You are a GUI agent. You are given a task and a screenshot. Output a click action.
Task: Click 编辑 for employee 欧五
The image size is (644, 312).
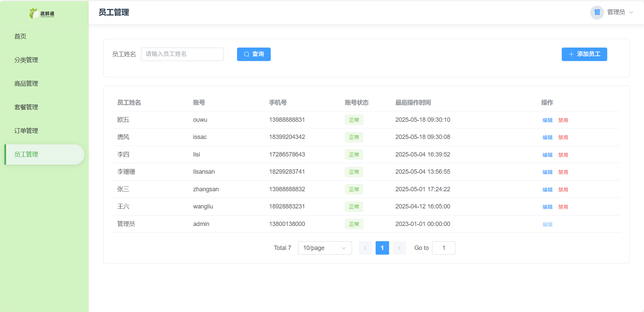click(547, 120)
